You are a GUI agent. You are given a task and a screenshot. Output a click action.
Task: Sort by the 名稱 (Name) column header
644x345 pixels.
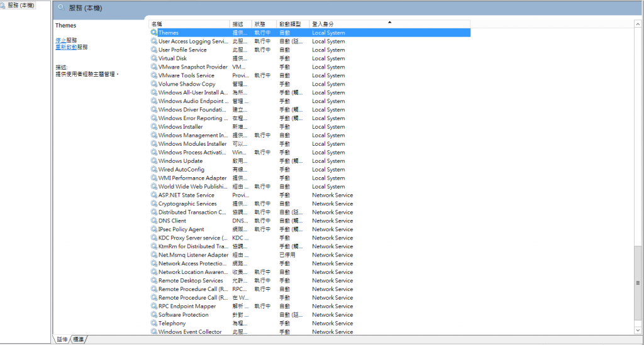pos(189,25)
